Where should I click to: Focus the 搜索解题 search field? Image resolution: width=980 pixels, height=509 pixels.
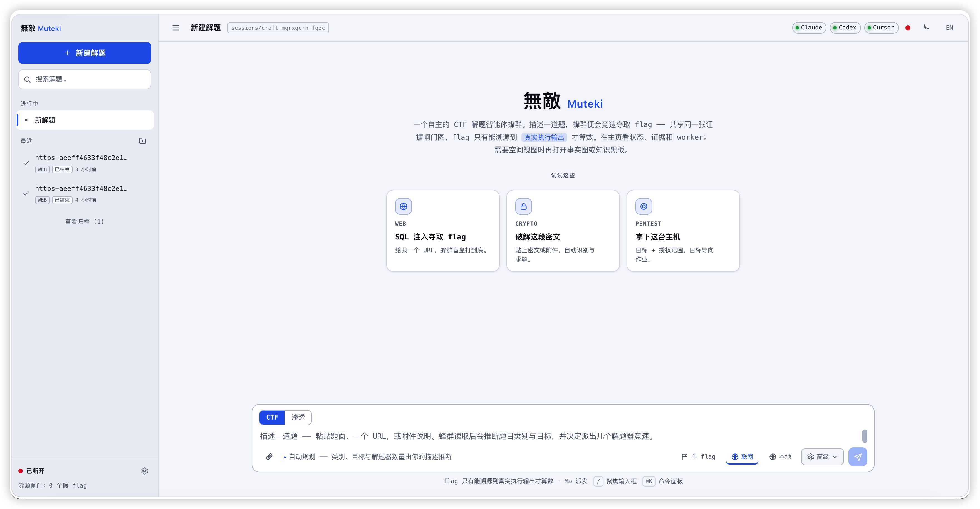coord(85,79)
